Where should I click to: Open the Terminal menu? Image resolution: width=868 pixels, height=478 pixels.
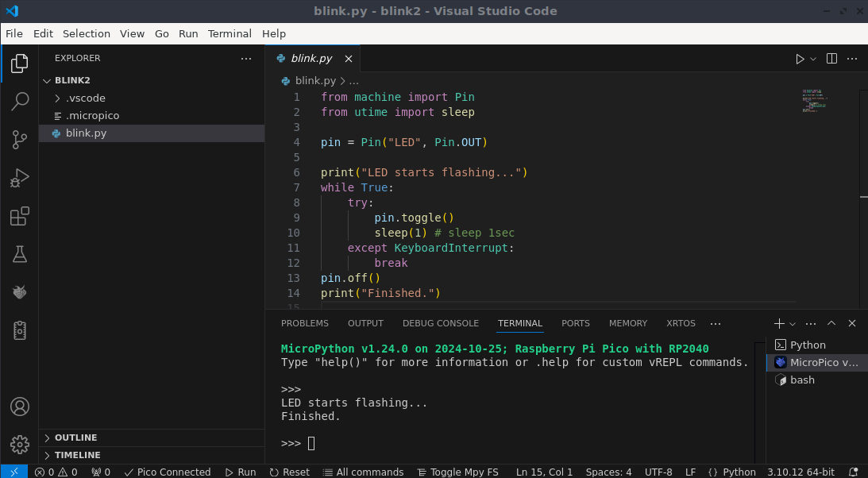click(x=230, y=34)
